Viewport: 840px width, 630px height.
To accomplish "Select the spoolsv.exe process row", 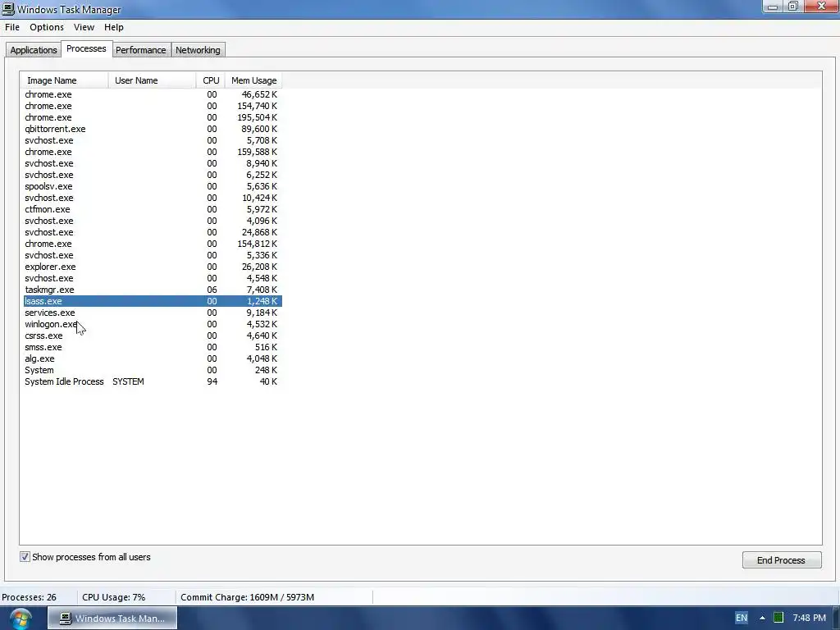I will point(153,186).
